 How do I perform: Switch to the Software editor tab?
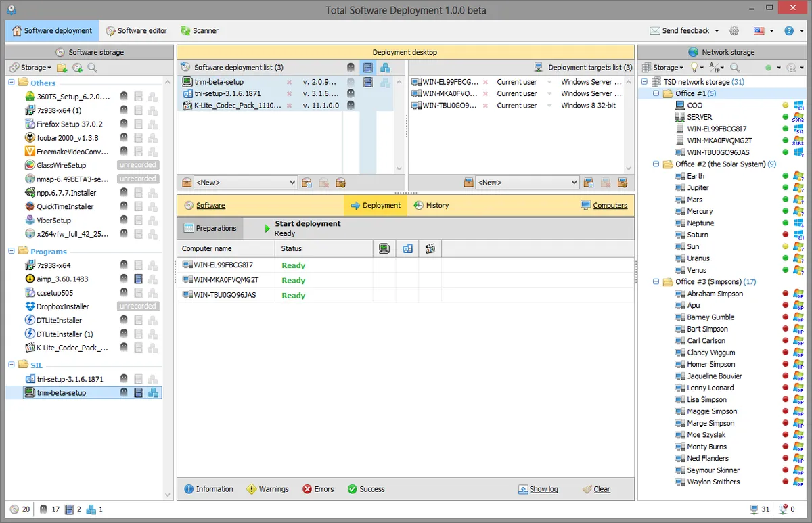pos(136,30)
